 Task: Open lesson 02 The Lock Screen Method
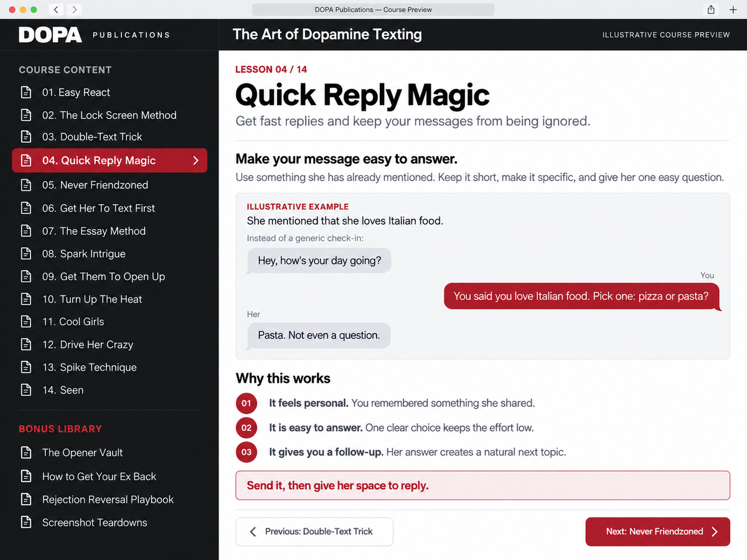click(109, 115)
